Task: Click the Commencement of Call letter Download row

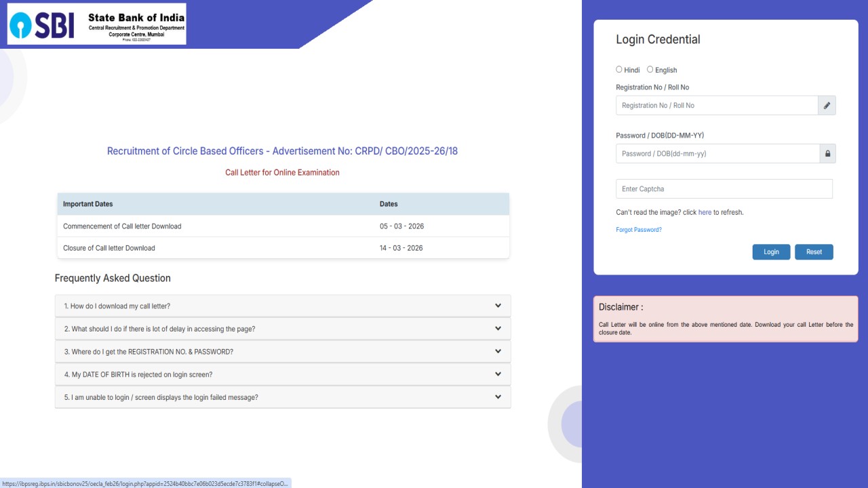Action: [x=282, y=226]
